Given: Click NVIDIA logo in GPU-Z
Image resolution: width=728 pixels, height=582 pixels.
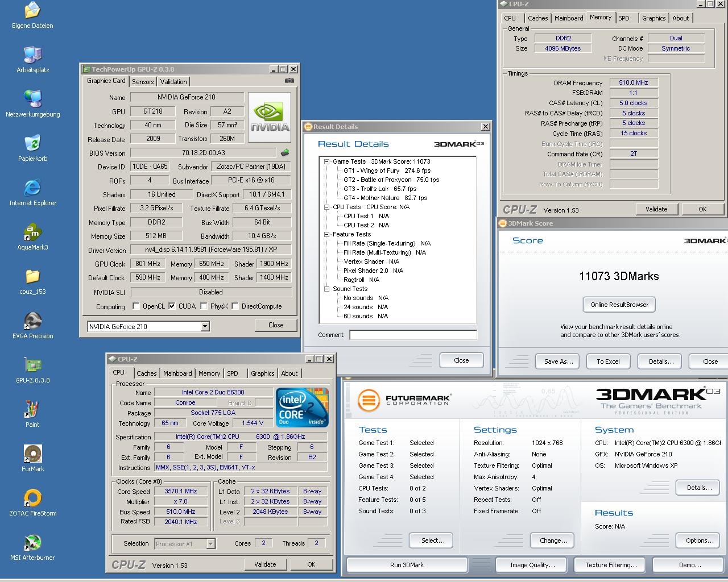Looking at the screenshot, I should tap(270, 117).
